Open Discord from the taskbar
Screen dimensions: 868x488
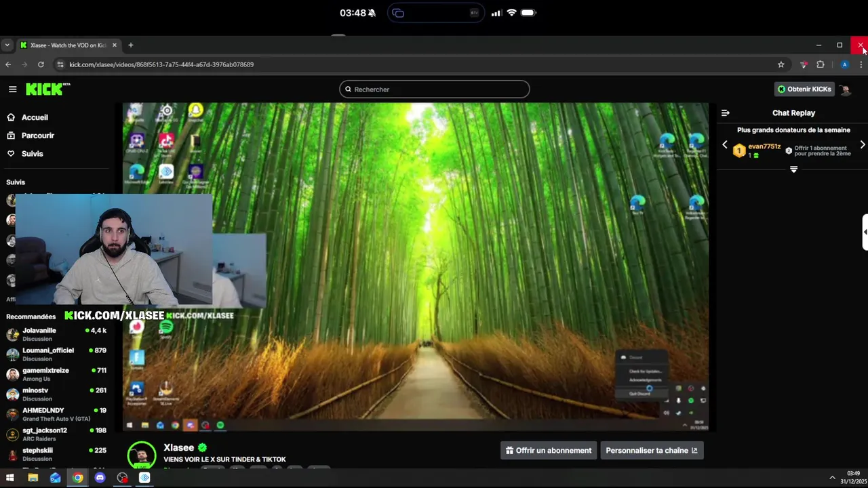pyautogui.click(x=100, y=478)
